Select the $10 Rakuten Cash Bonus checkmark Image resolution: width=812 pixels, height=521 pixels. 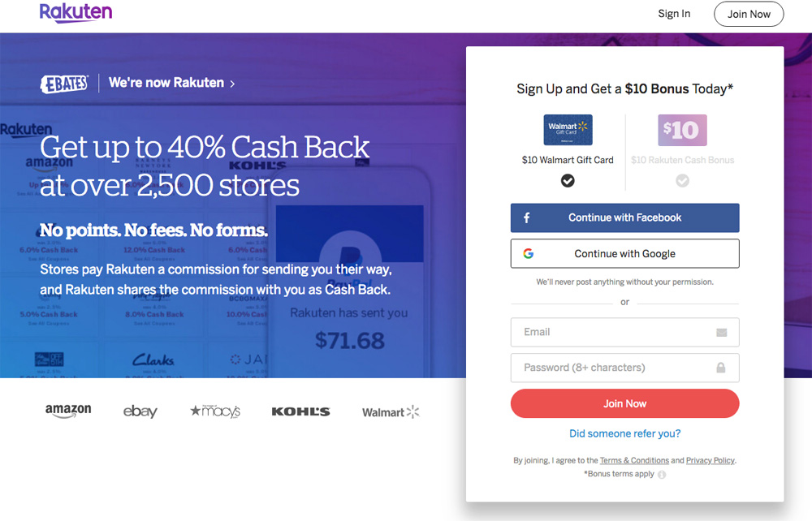[683, 181]
